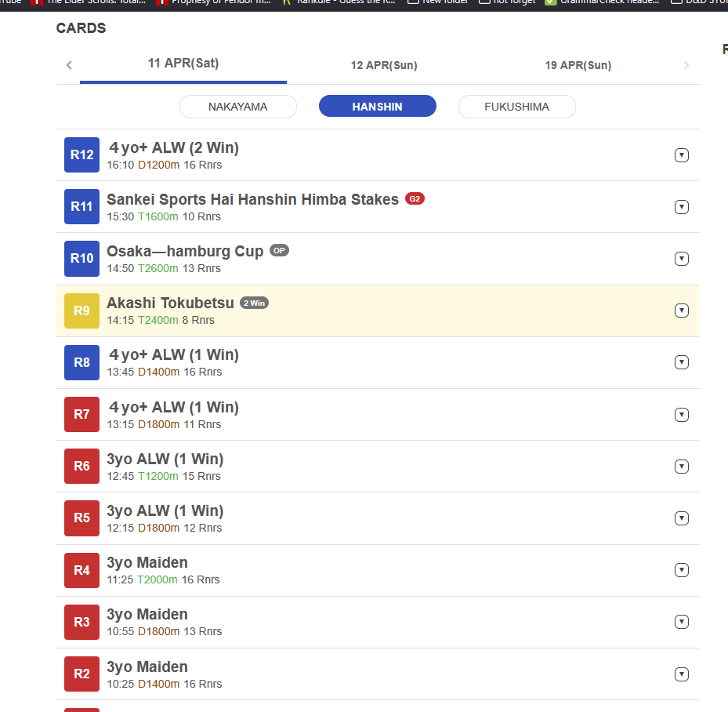Image resolution: width=728 pixels, height=712 pixels.
Task: Click '15:30 T1600m 10 Rnrs' text
Action: point(164,216)
